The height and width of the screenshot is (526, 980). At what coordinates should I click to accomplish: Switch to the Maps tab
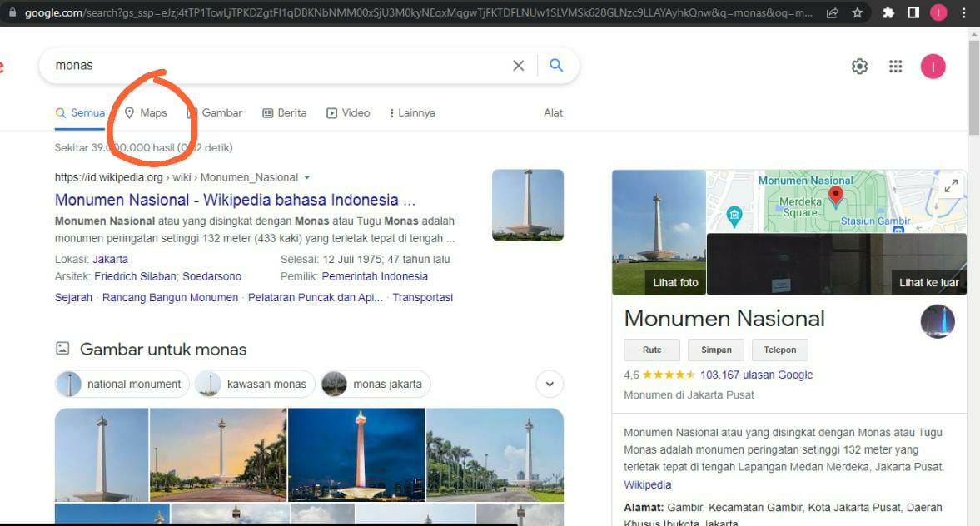pos(146,113)
